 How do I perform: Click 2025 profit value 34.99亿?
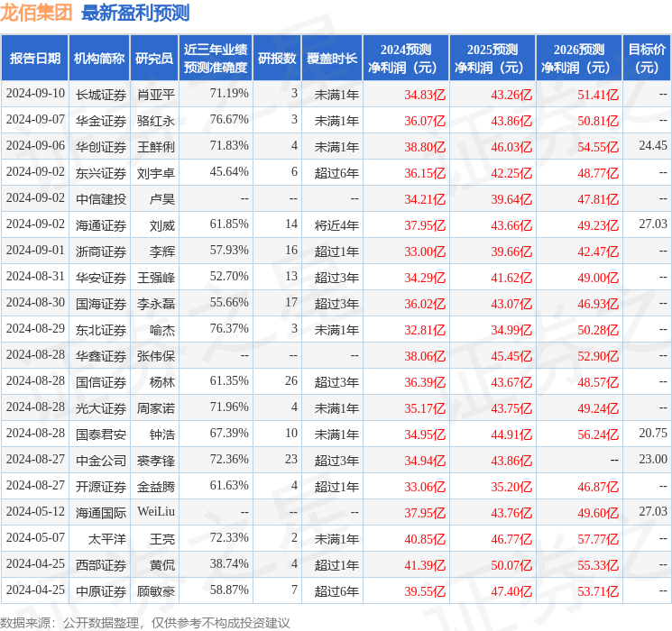pos(511,330)
